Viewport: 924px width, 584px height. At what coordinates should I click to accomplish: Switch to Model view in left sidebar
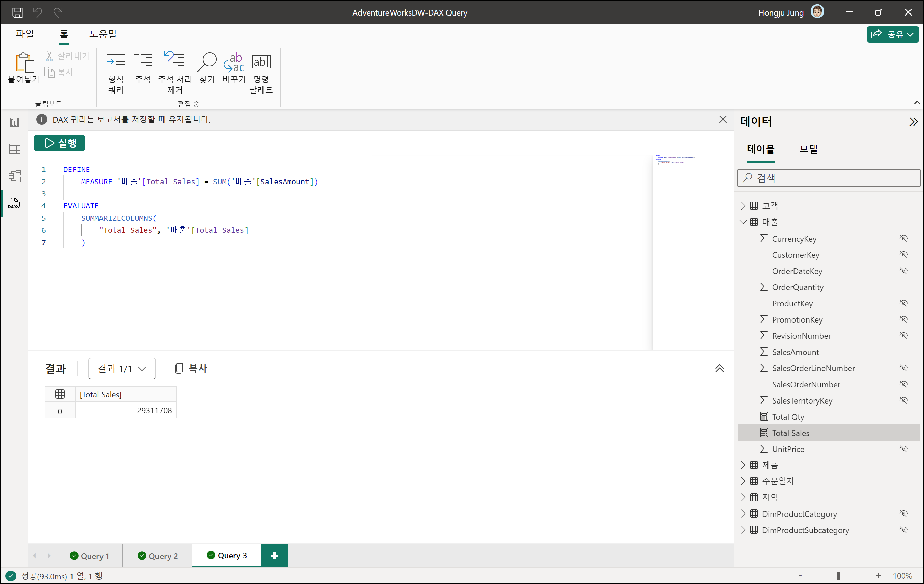pos(15,176)
